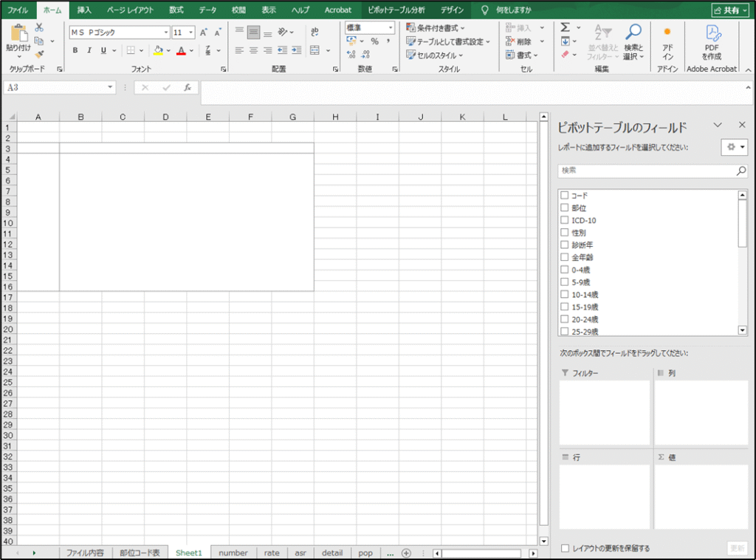Viewport: 756px width, 560px height.
Task: Click the 共有 share button
Action: click(x=730, y=10)
